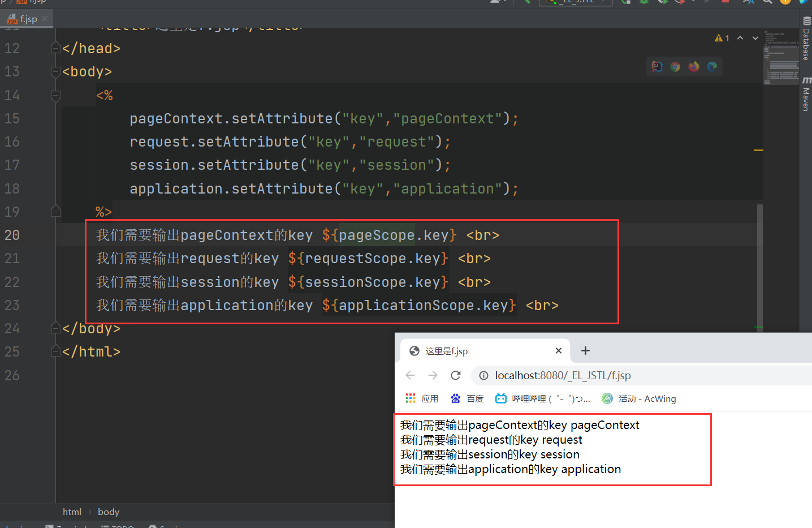Screen dimensions: 812x528
Task: Click ${sessionScope.key} expression
Action: pos(368,282)
